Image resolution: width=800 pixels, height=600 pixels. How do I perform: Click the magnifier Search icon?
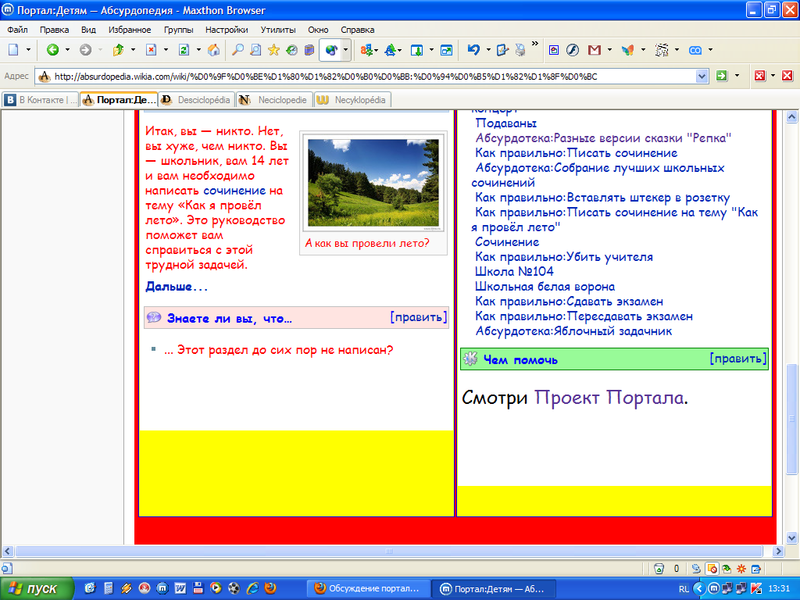pyautogui.click(x=239, y=49)
